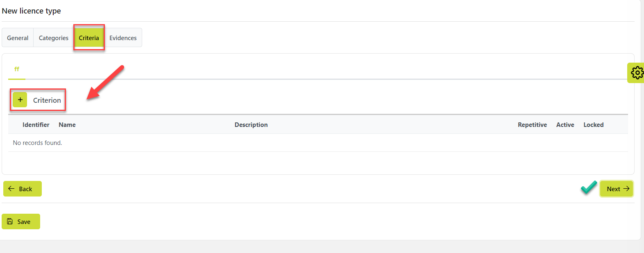
Task: Switch to the General tab
Action: click(x=18, y=38)
